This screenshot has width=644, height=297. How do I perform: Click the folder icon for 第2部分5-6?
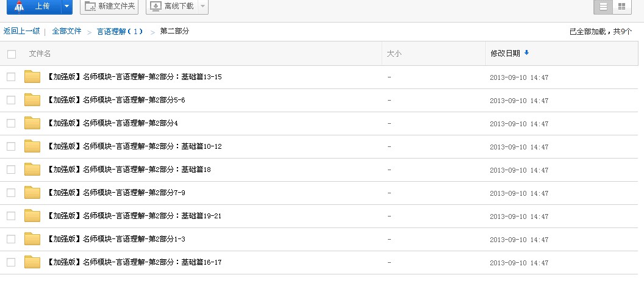click(x=32, y=100)
